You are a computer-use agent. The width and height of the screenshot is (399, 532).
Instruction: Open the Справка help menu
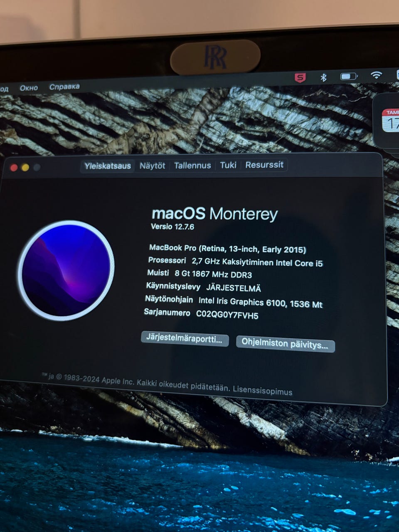point(64,86)
